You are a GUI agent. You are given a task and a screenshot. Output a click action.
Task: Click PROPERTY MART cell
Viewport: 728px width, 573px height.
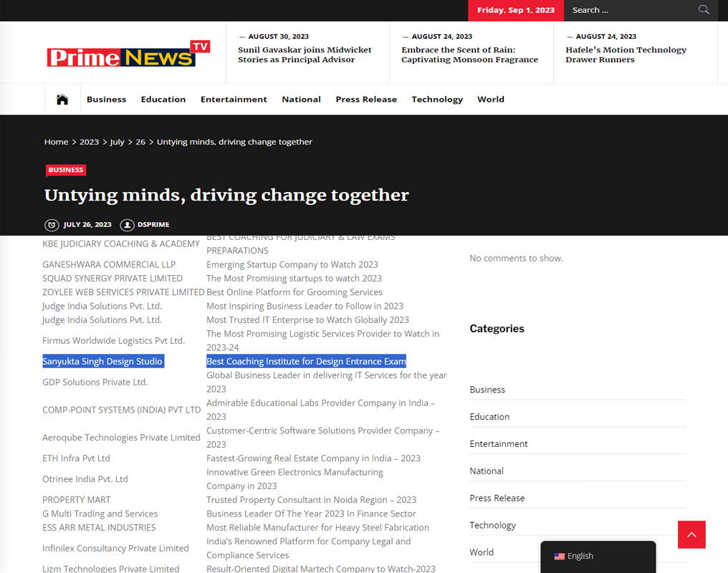(x=76, y=500)
